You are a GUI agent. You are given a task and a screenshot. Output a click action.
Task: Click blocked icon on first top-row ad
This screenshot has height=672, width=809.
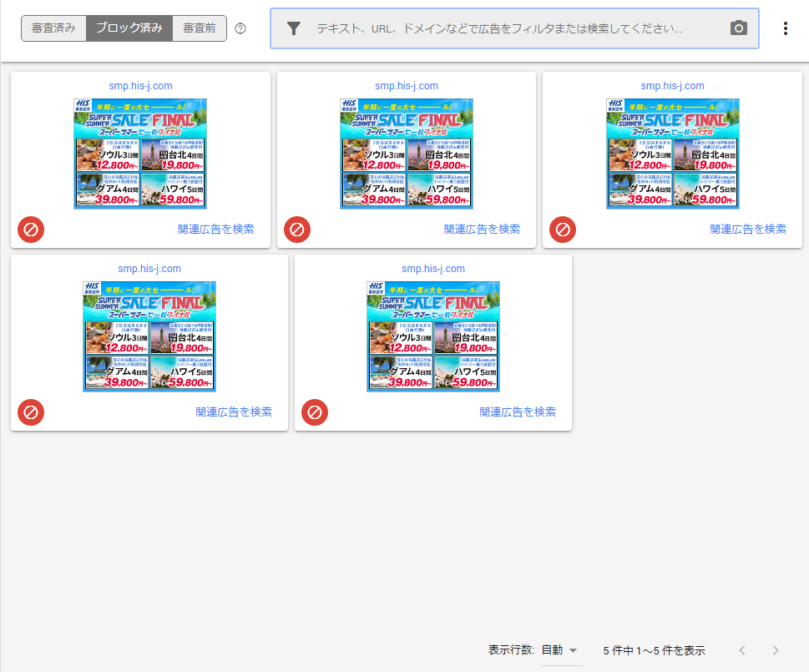coord(31,230)
